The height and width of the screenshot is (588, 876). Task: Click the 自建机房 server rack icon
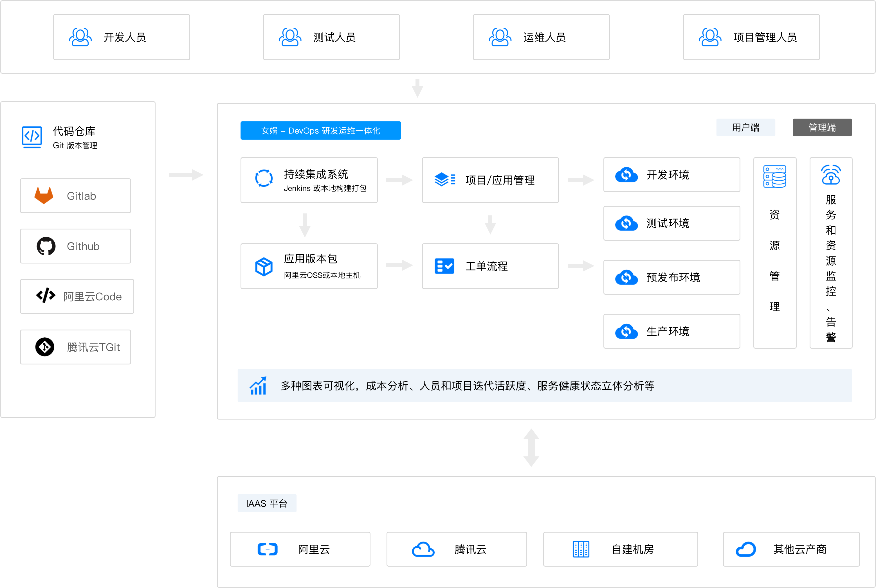[x=581, y=549]
